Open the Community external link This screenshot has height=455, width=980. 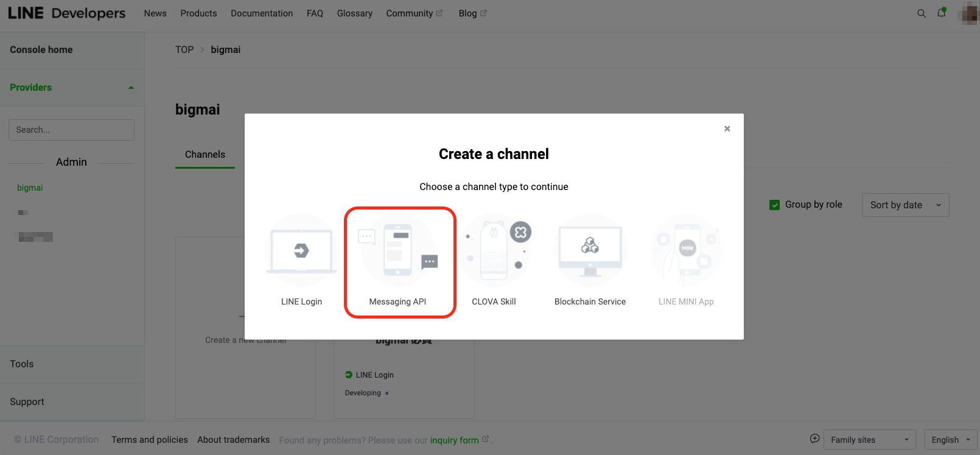[x=415, y=13]
